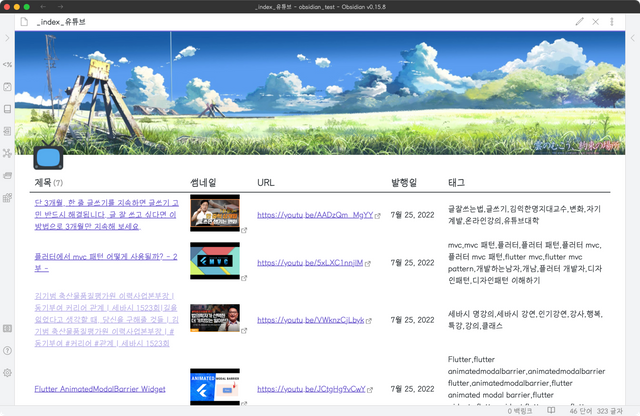Click the book icon in status bar
640x416 pixels.
point(551,410)
